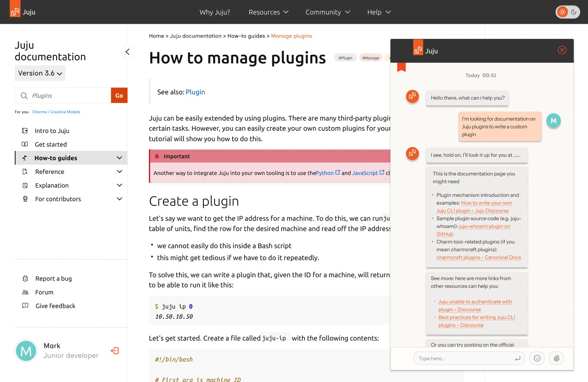Open the Why Juju? menu item
Viewport: 588px width, 382px height.
(215, 12)
